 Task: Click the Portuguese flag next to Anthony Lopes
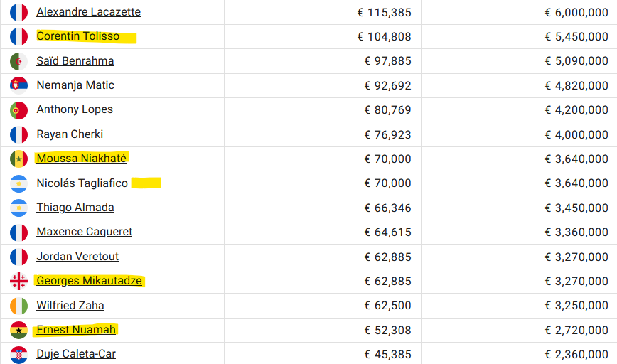(x=18, y=110)
